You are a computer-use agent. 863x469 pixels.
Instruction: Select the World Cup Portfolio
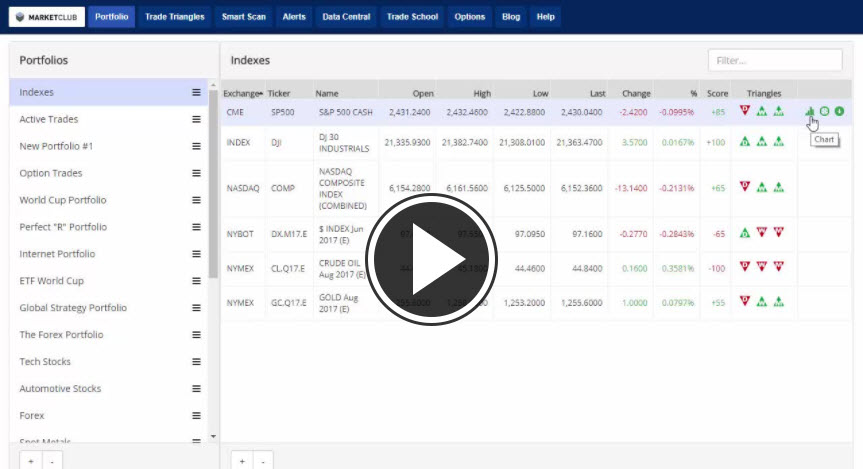108,200
